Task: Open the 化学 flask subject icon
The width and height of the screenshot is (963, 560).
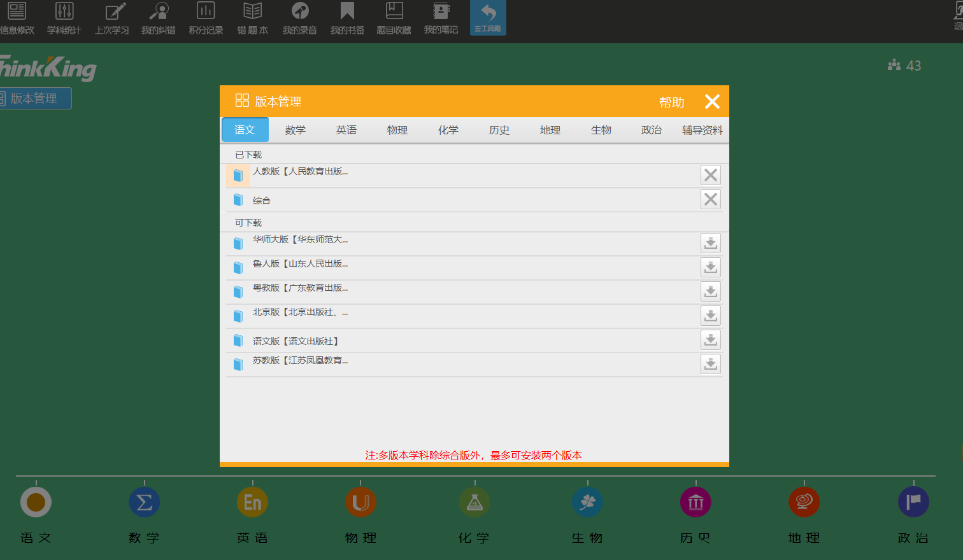Action: (474, 503)
